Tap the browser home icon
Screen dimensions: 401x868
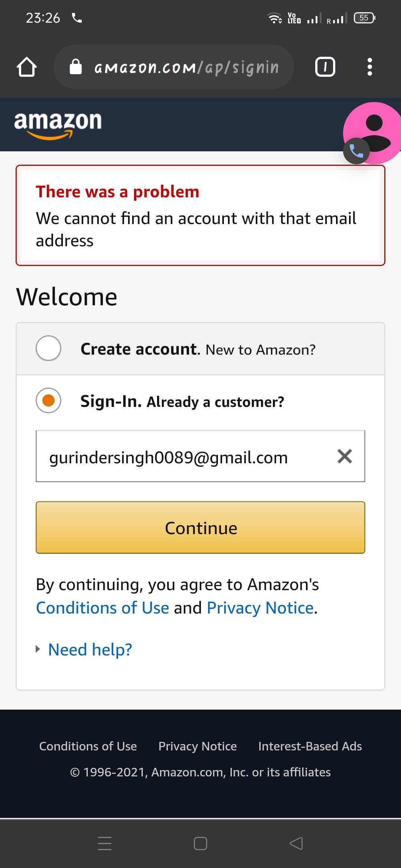(x=27, y=67)
